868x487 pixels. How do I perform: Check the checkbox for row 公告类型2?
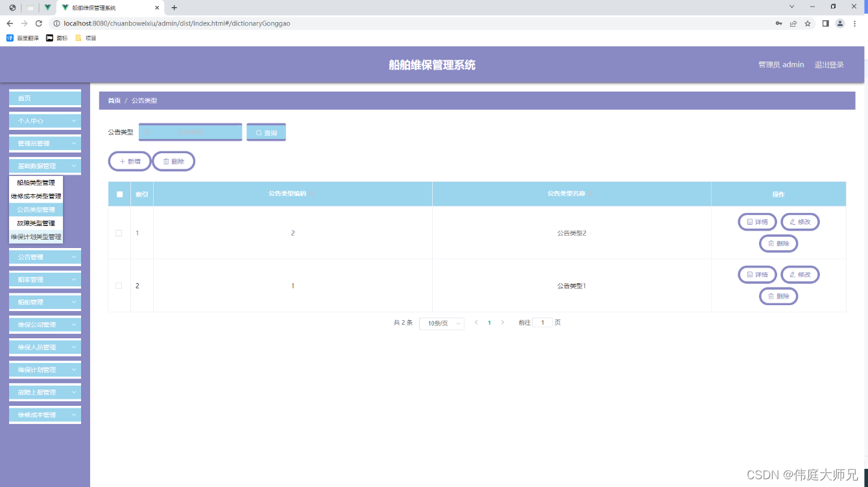coord(119,233)
